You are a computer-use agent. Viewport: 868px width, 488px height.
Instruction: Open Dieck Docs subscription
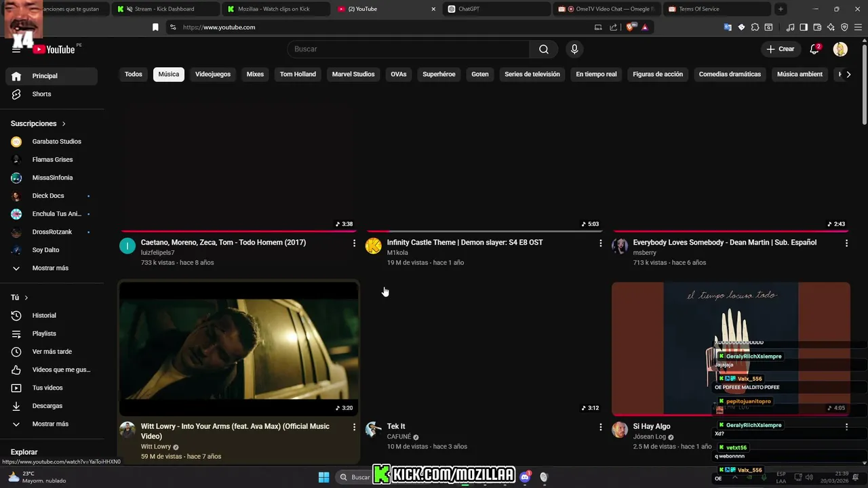[52, 196]
